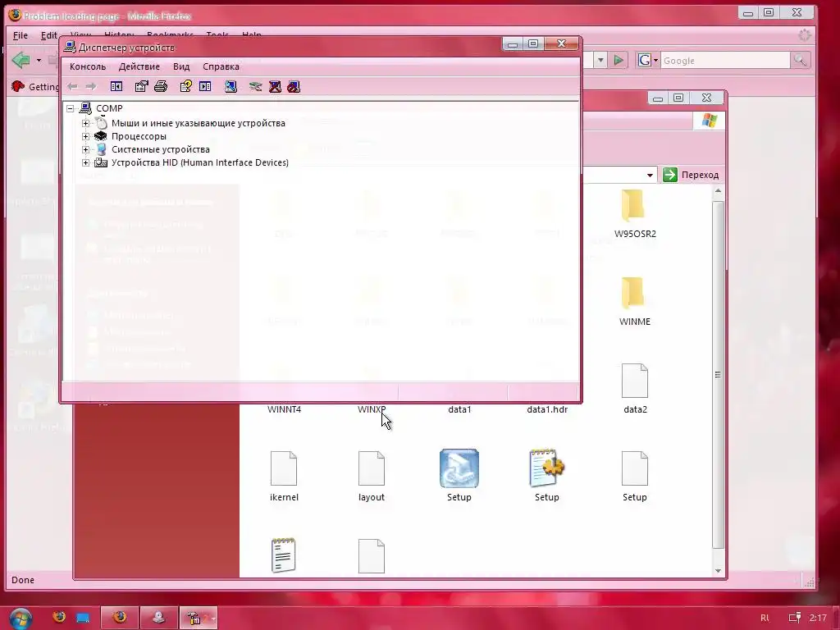Open Properties via the toolbar properties icon
This screenshot has width=840, height=630.
[141, 86]
